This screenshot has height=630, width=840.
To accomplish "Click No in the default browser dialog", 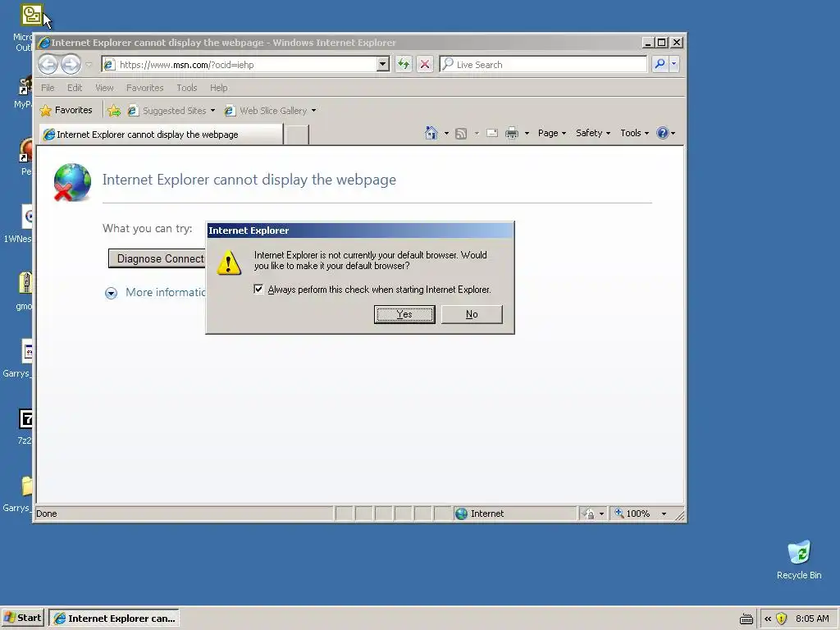I will click(472, 314).
